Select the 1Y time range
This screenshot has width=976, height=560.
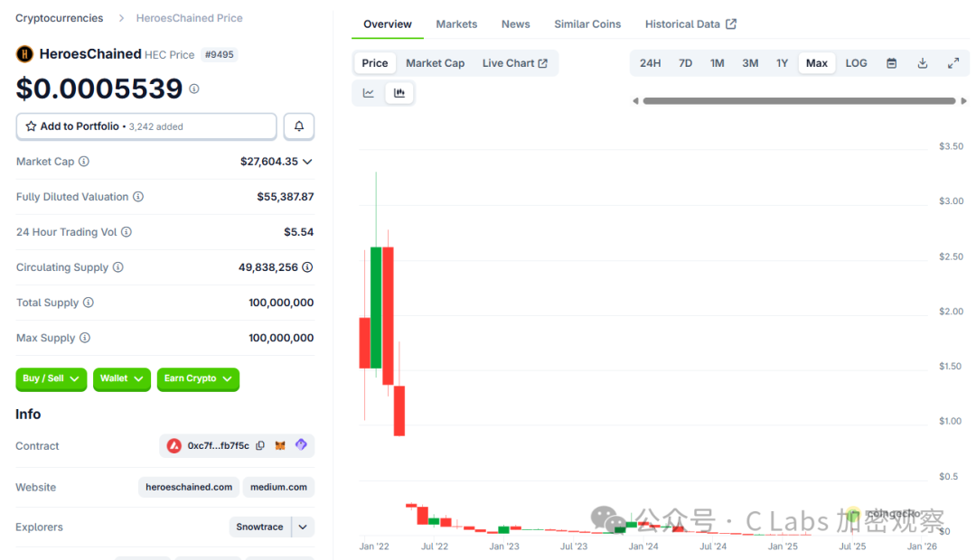coord(782,63)
